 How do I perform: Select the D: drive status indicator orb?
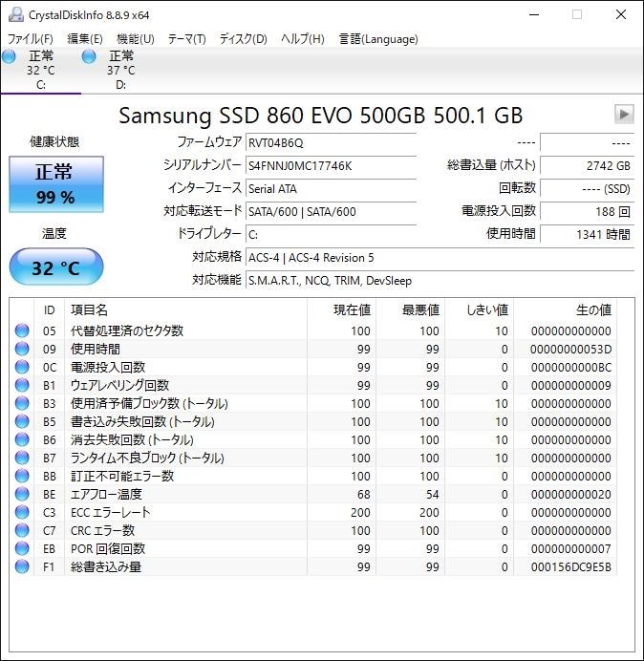click(89, 56)
